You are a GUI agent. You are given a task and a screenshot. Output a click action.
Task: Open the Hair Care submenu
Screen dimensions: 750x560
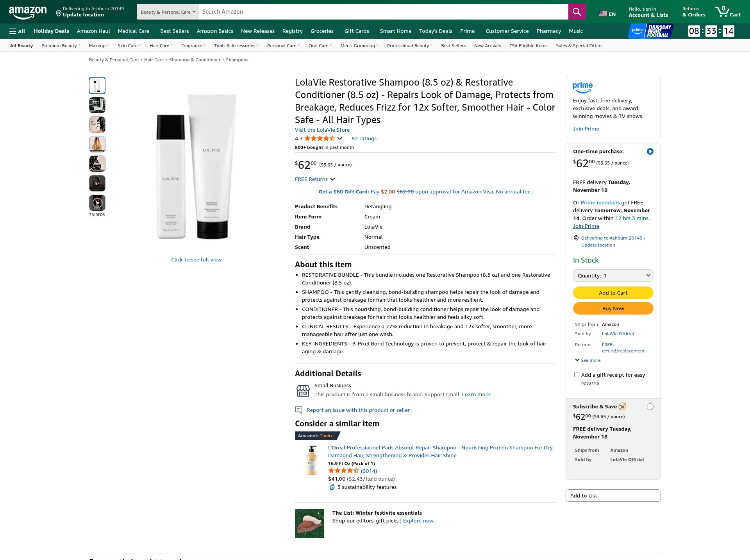(161, 46)
